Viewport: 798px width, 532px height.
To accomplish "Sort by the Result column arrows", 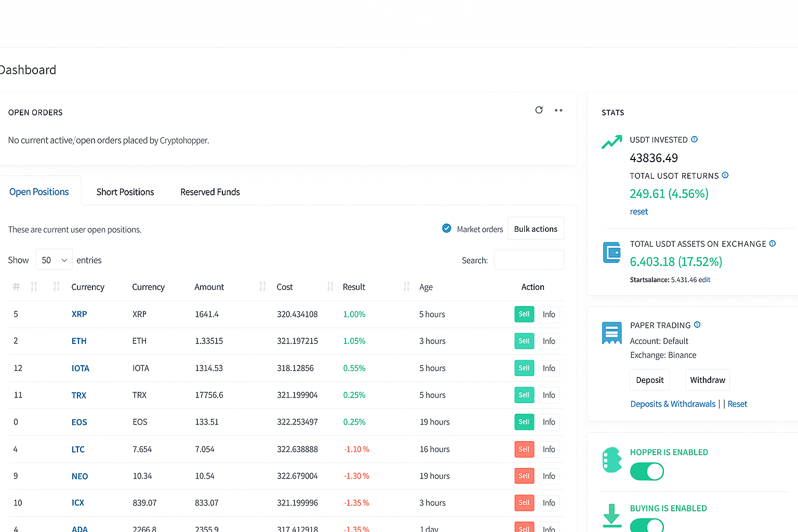I will point(406,286).
